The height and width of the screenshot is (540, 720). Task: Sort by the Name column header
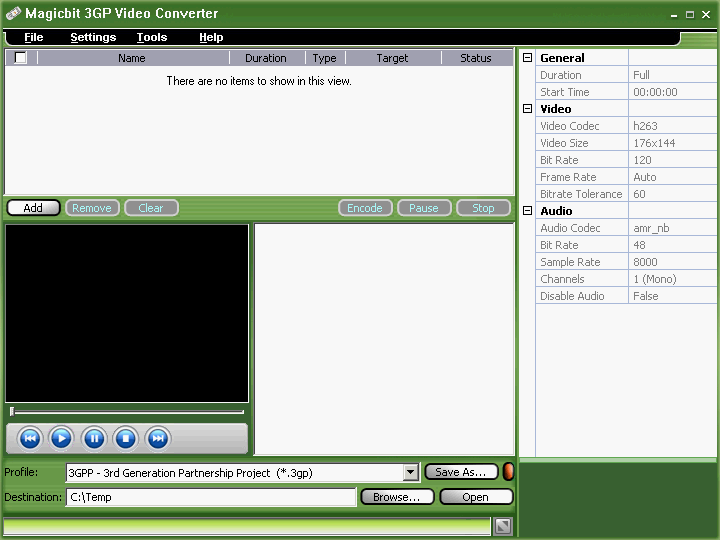click(133, 58)
